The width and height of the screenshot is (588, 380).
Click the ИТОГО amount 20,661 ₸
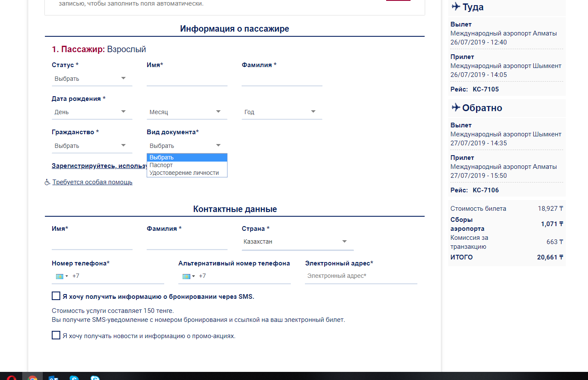pyautogui.click(x=550, y=257)
